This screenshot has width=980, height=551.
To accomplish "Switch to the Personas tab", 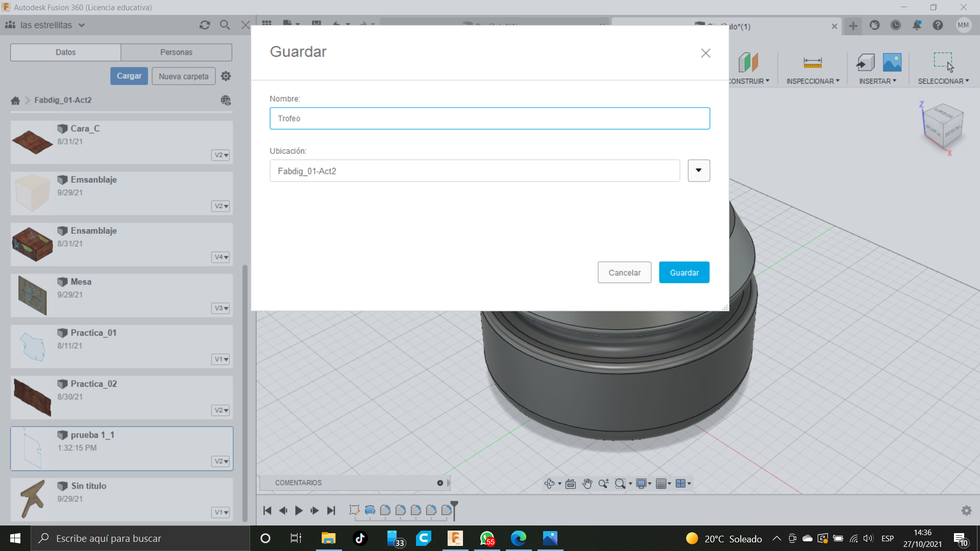I will pyautogui.click(x=176, y=52).
